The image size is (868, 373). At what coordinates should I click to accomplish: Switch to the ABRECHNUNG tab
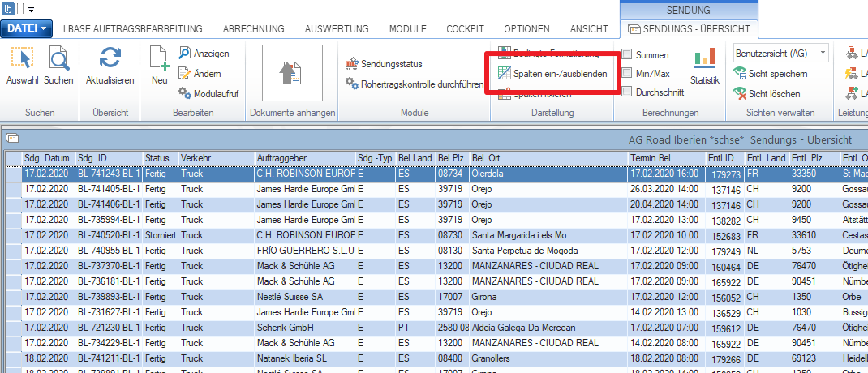coord(254,28)
